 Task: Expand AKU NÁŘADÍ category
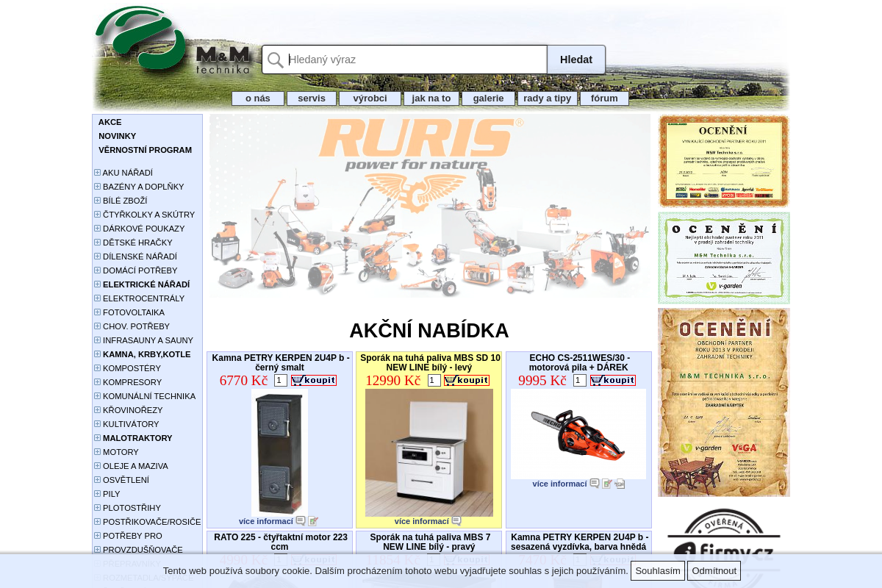[97, 173]
